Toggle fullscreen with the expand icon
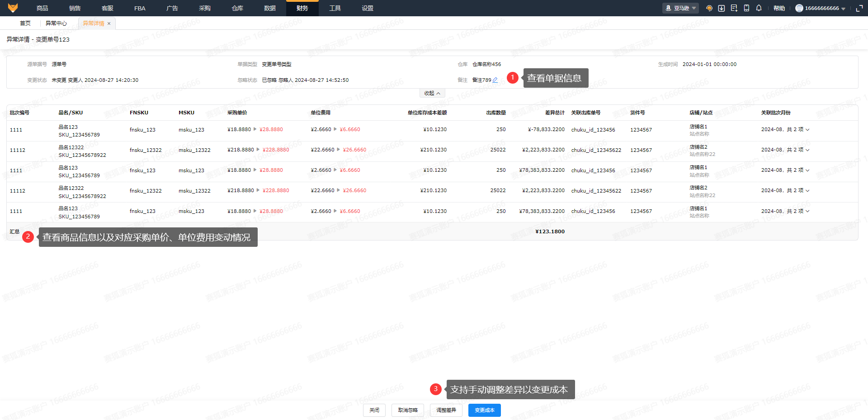The width and height of the screenshot is (868, 420). point(859,8)
